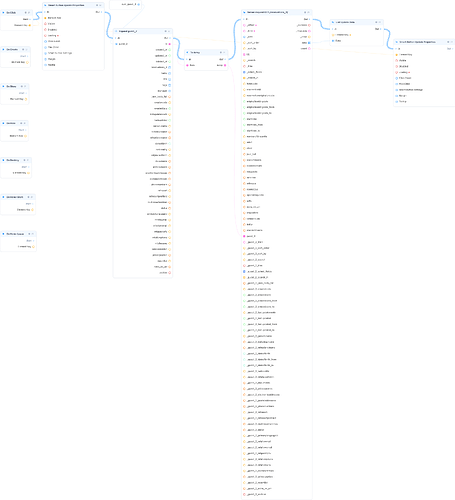
Task: Click the List Update Data node header icon
Action: [x=333, y=22]
